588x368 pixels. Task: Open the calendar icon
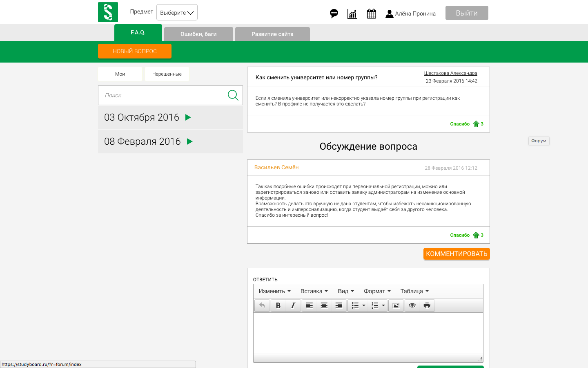point(371,13)
